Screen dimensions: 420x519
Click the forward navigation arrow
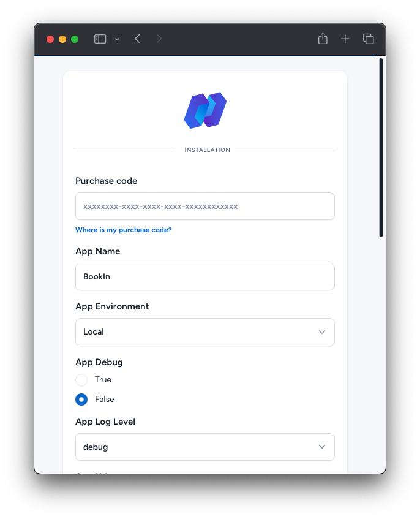(159, 39)
